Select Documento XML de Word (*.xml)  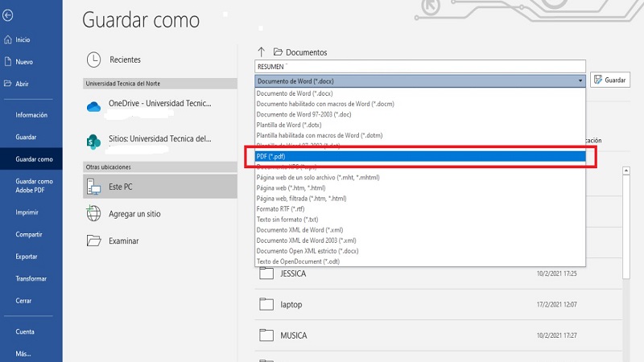419,230
